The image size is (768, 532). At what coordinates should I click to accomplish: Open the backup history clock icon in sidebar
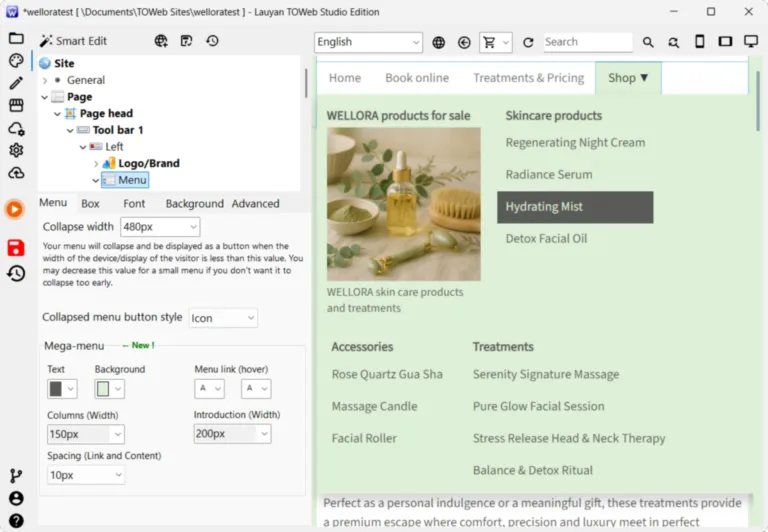(16, 273)
